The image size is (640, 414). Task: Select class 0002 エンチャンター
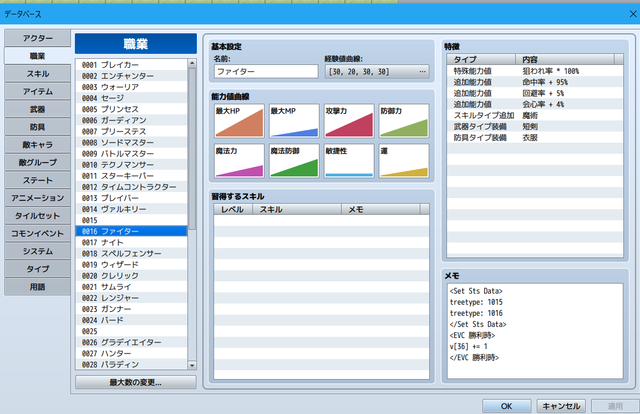[x=131, y=76]
